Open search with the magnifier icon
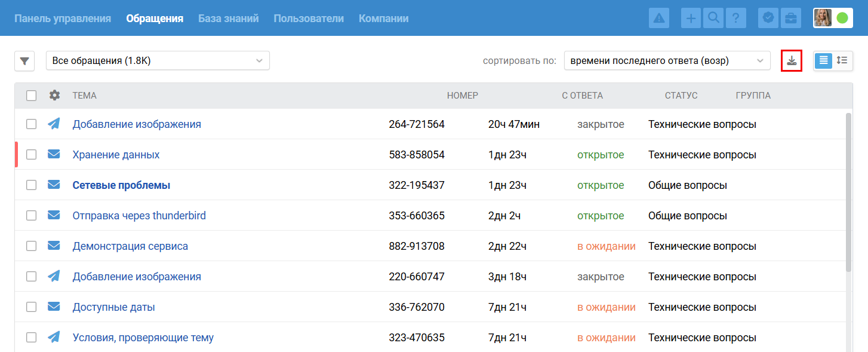 click(x=713, y=18)
